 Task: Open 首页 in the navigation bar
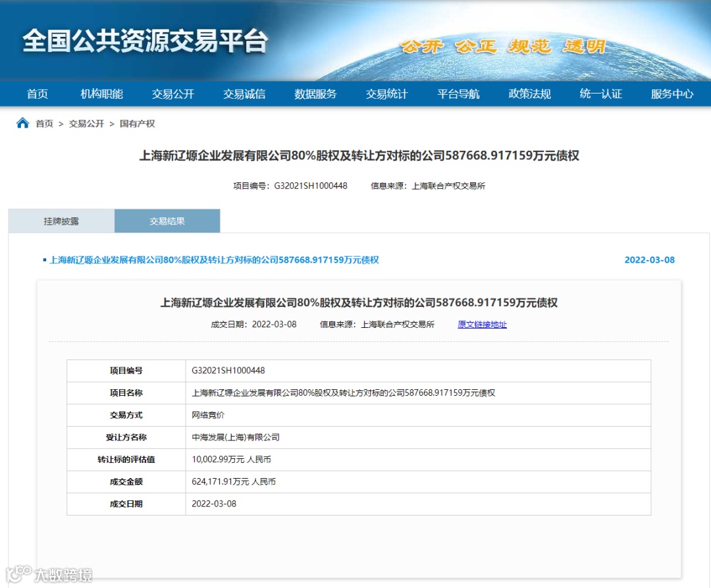coord(37,94)
